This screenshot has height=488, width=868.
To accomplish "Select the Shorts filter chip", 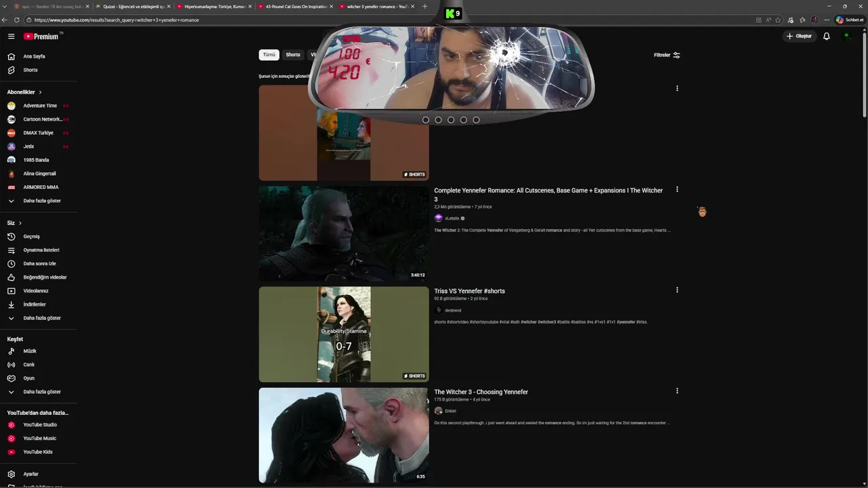I will pyautogui.click(x=293, y=55).
